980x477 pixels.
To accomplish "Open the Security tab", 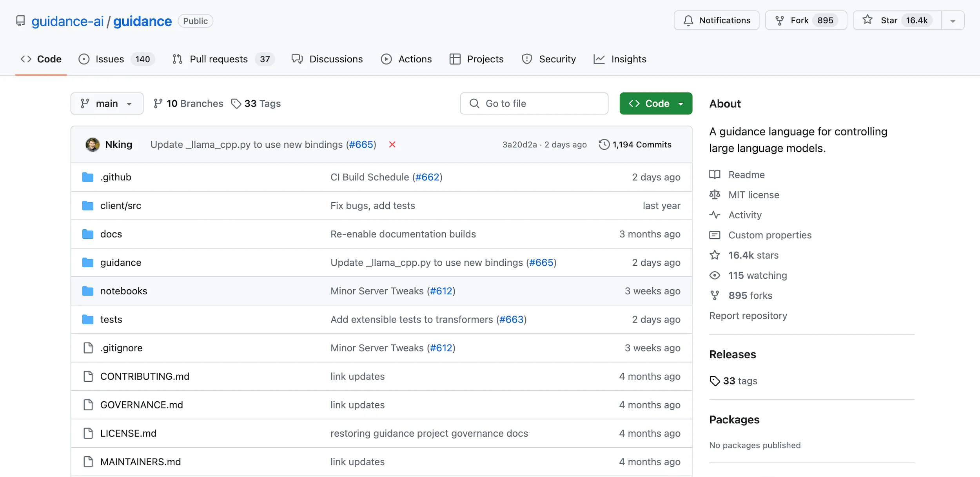I will [x=548, y=59].
